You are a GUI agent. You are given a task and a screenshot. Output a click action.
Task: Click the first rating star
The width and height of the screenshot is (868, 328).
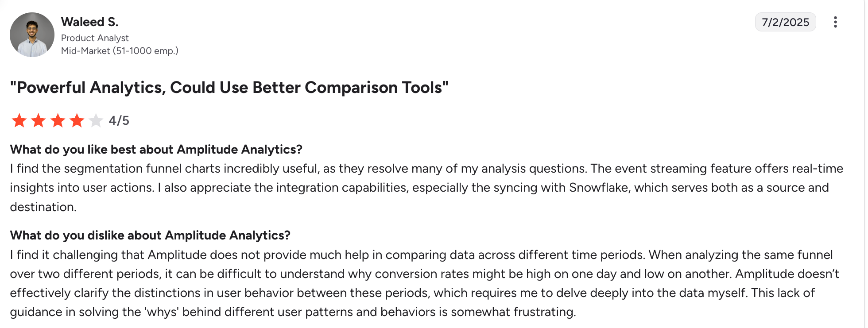click(x=19, y=120)
